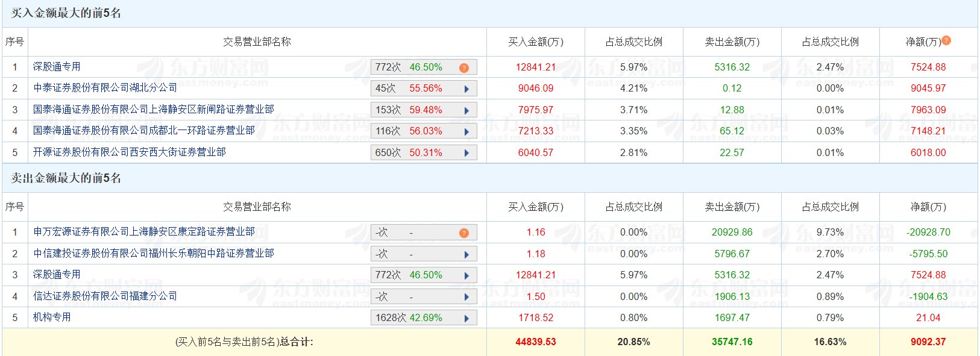The image size is (980, 356).
Task: Open 中泰证券股份有限公司湖北分公司 link
Action: coord(105,88)
